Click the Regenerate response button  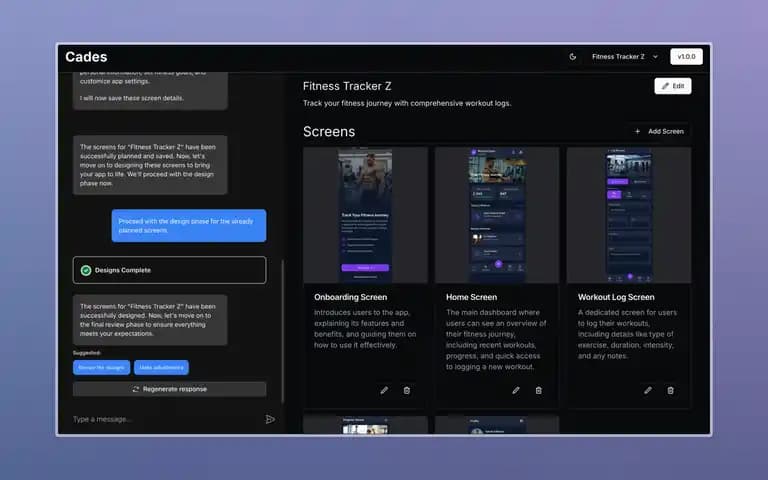(x=169, y=389)
